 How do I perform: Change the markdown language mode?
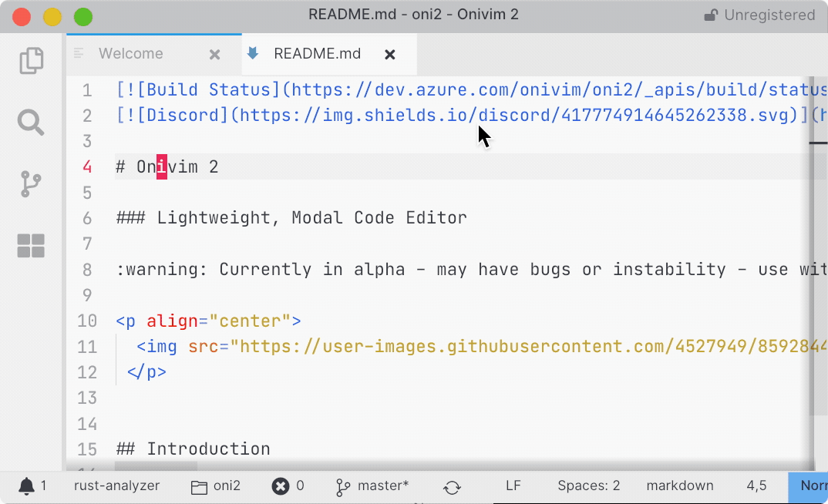[680, 486]
